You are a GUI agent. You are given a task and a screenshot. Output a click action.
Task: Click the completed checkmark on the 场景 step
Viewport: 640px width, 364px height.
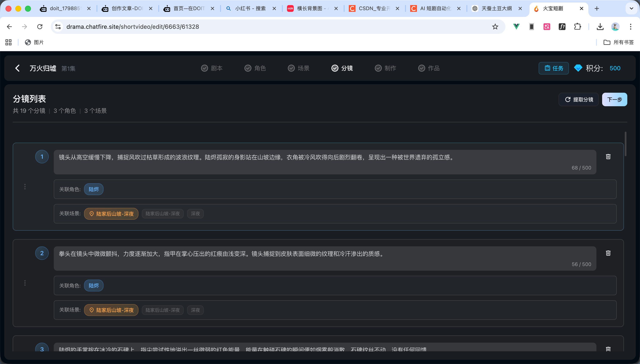click(x=291, y=68)
